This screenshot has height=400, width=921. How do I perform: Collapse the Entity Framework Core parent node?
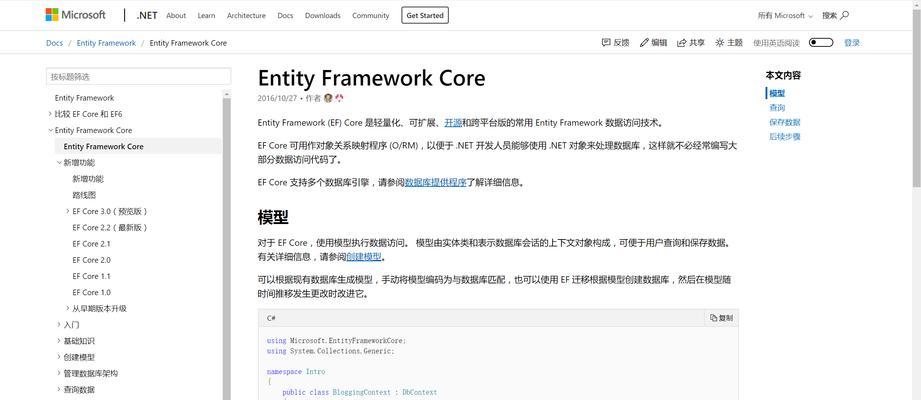pyautogui.click(x=50, y=130)
